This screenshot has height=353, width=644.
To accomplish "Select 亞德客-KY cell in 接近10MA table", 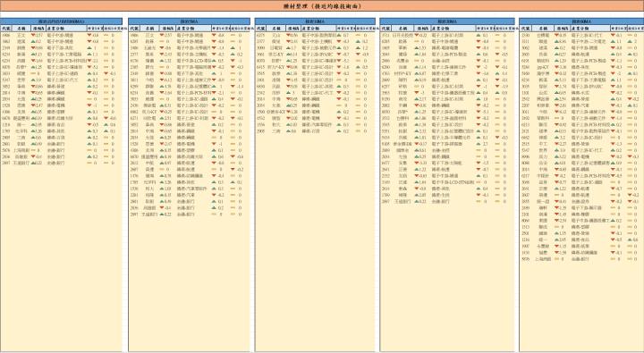I will point(275,112).
